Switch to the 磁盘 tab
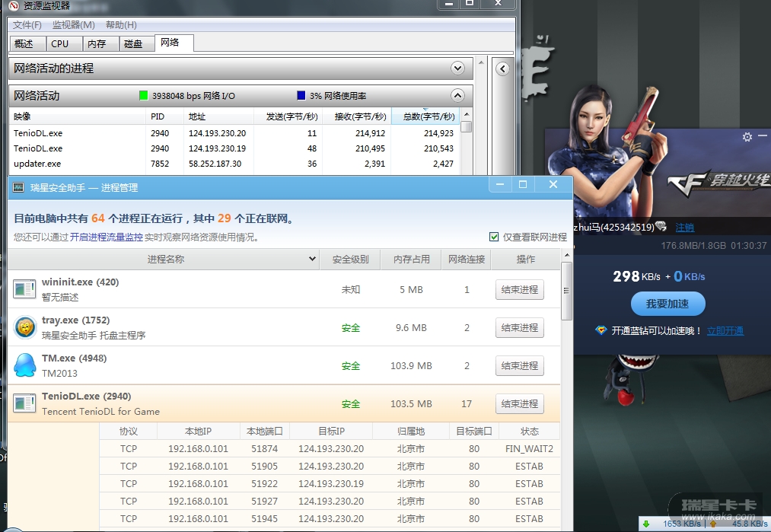 pos(133,44)
